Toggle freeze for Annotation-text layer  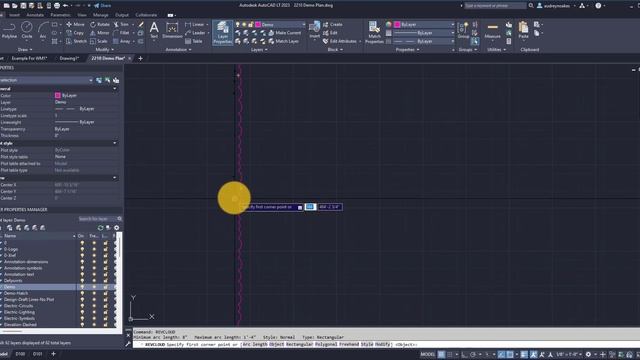[94, 274]
